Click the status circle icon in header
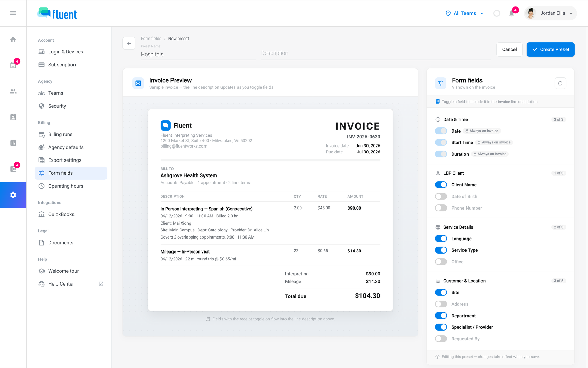This screenshot has height=368, width=588. click(497, 13)
